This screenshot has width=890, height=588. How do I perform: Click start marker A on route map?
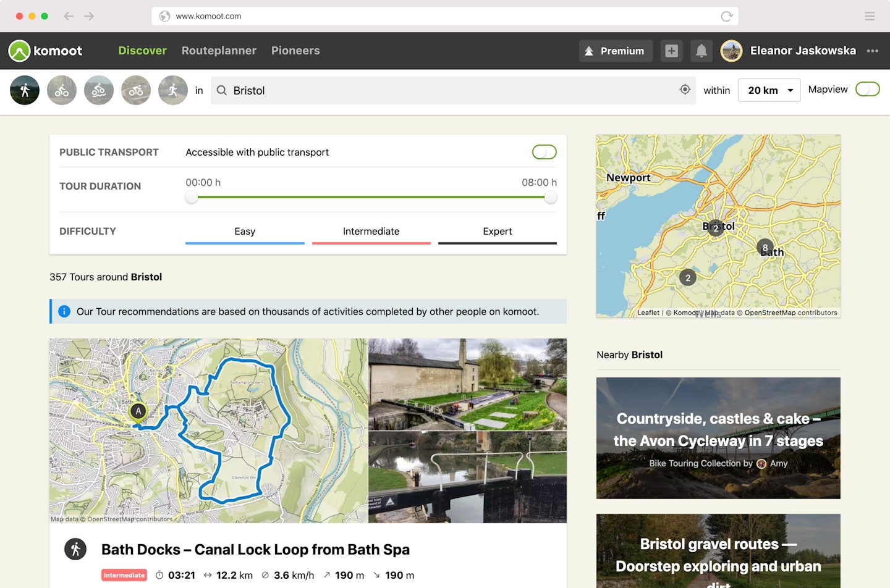click(138, 411)
